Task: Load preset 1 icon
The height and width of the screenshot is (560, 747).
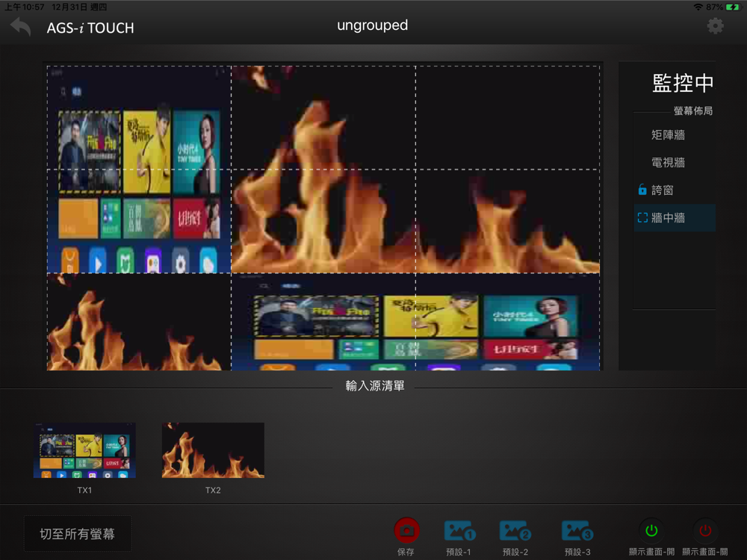Action: (459, 531)
